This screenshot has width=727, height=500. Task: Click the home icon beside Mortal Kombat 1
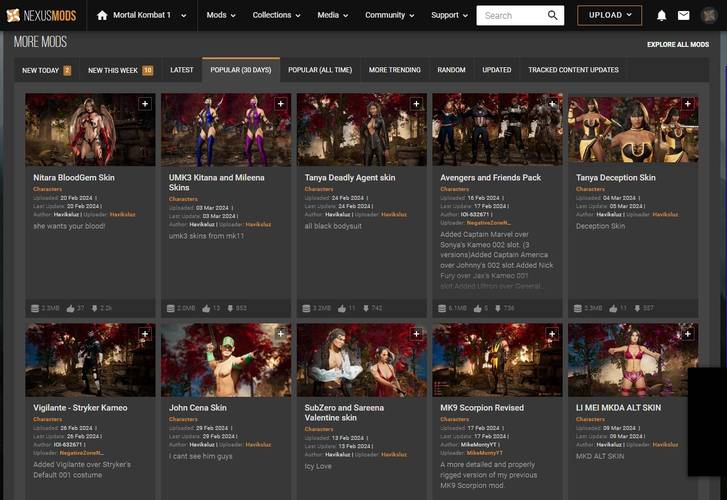click(x=102, y=15)
